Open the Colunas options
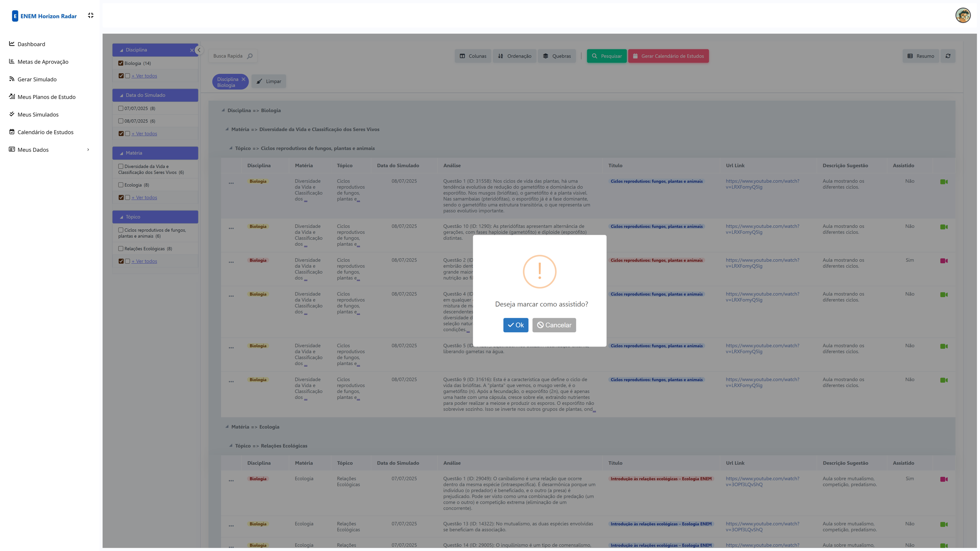The height and width of the screenshot is (551, 980). coord(473,56)
